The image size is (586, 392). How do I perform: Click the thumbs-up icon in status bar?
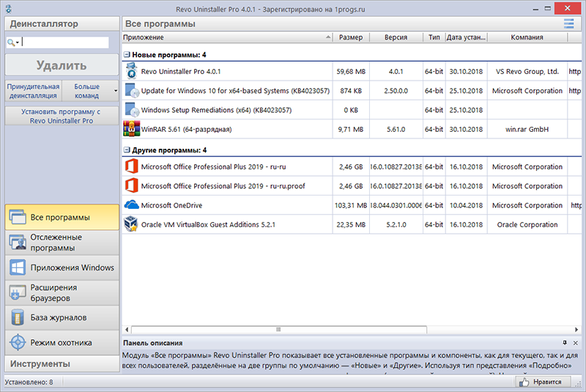pyautogui.click(x=524, y=382)
